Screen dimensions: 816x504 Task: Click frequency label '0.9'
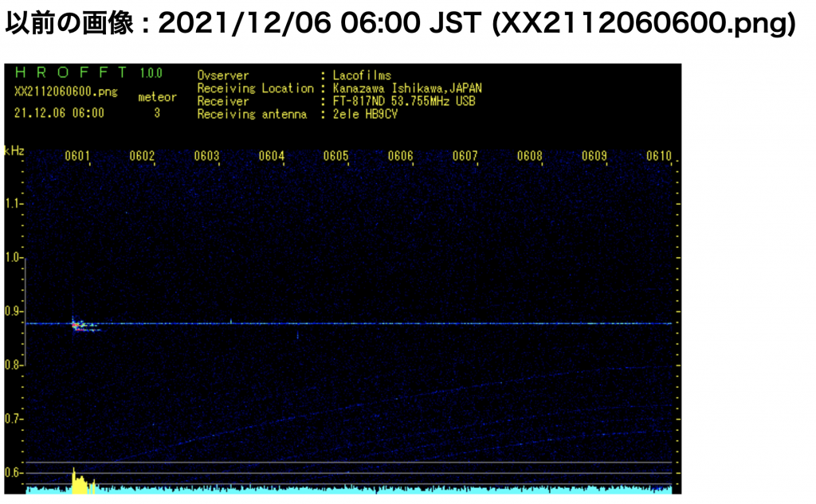tap(13, 311)
